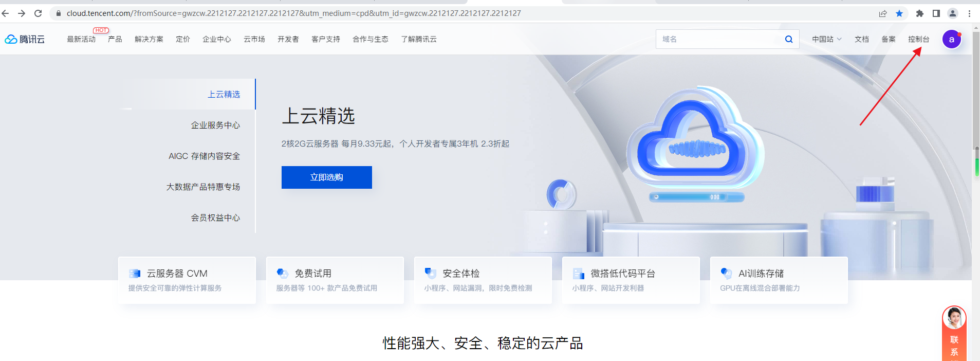Open the 企业中心 menu

click(x=217, y=39)
